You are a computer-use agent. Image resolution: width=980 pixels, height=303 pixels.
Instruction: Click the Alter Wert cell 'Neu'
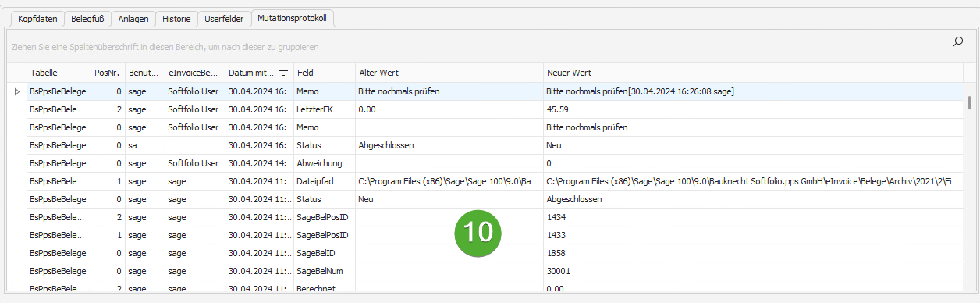pos(449,199)
